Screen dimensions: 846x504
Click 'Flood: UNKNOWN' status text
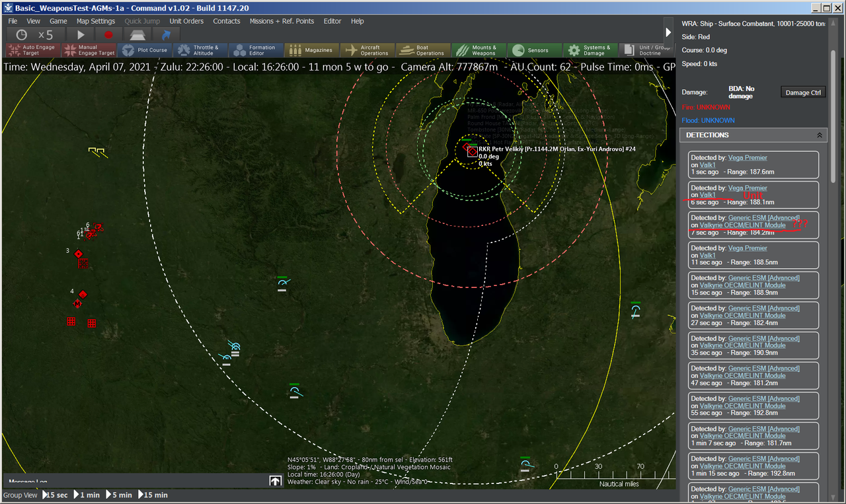708,120
